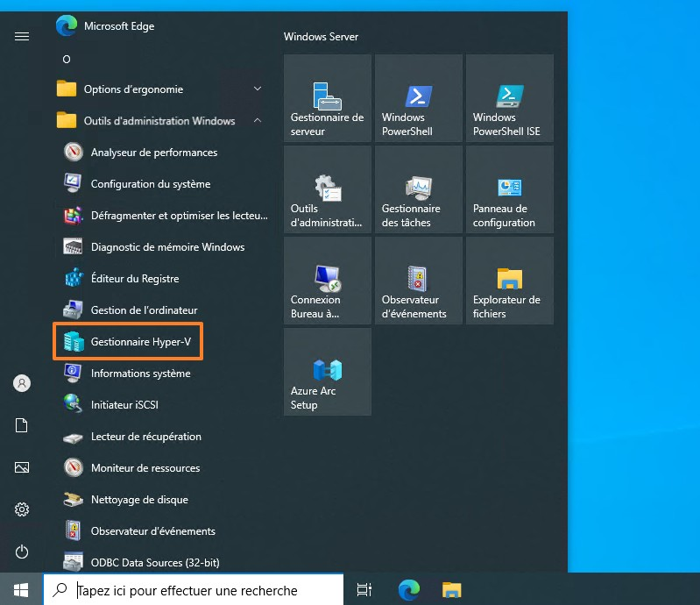
Task: Click the letter O section header
Action: point(67,60)
